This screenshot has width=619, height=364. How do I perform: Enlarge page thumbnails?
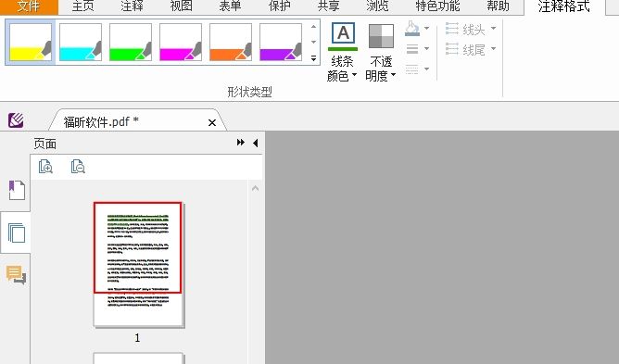45,167
